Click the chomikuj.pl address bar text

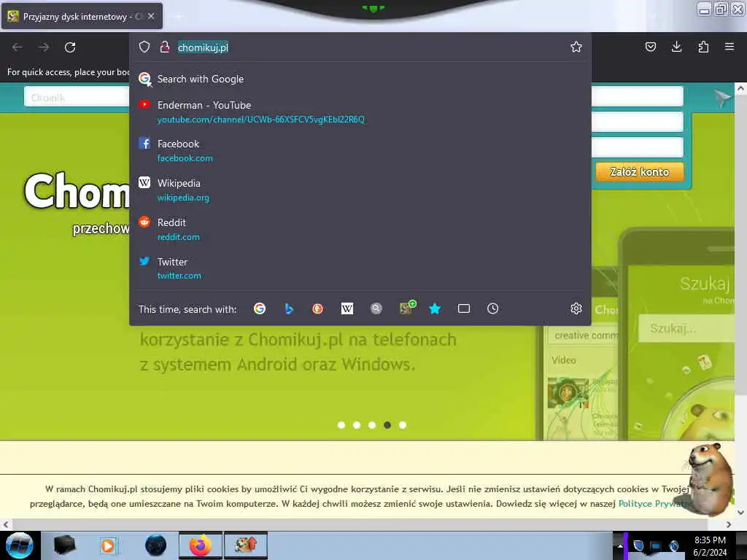coord(203,47)
